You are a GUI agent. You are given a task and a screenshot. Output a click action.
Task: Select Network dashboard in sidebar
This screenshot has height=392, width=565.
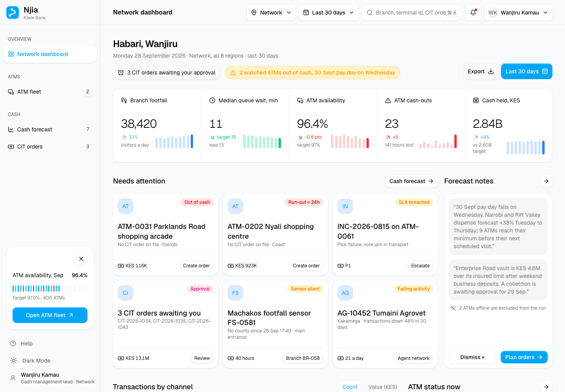[50, 54]
